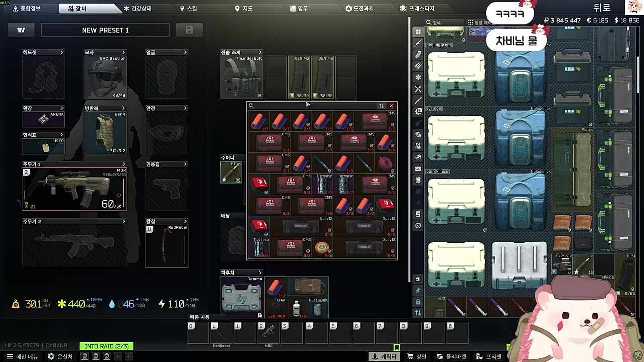
Task: Go to 은신처 from the bottom bar
Action: (60, 356)
